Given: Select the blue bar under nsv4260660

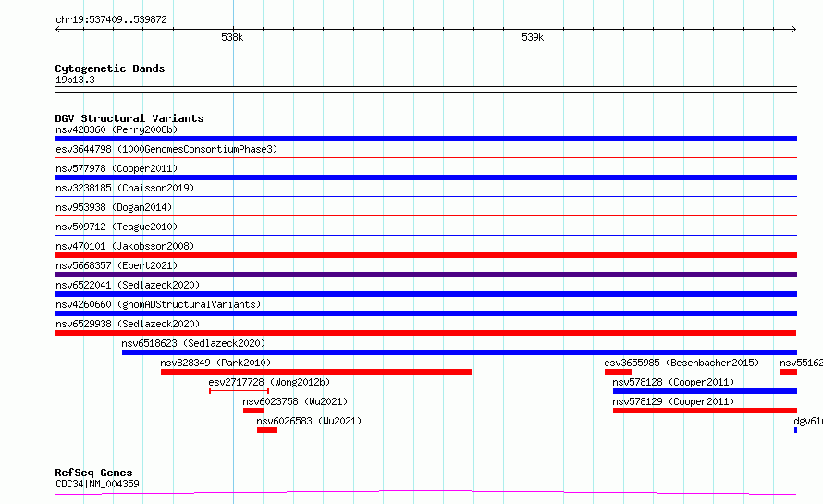Looking at the screenshot, I should [425, 313].
